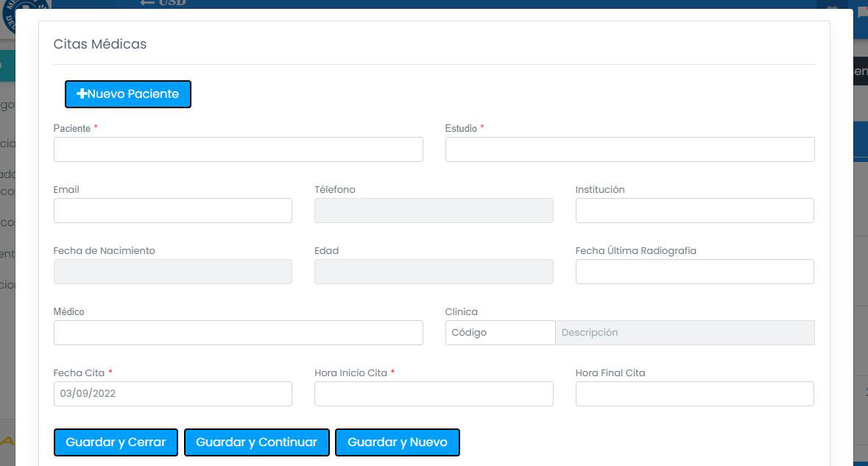868x466 pixels.
Task: Hit the Guardar y Nuevo button
Action: (398, 442)
